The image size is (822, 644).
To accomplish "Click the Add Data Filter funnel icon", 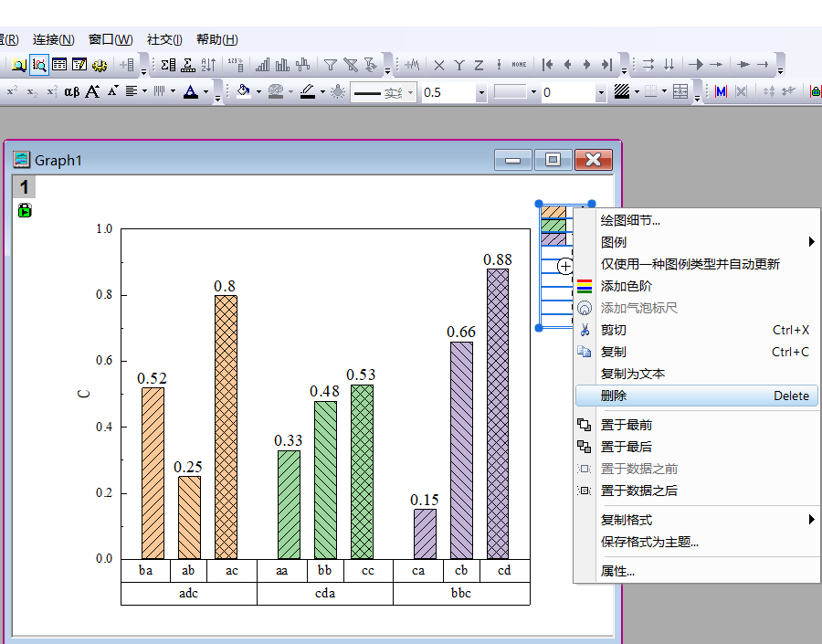I will (x=331, y=65).
